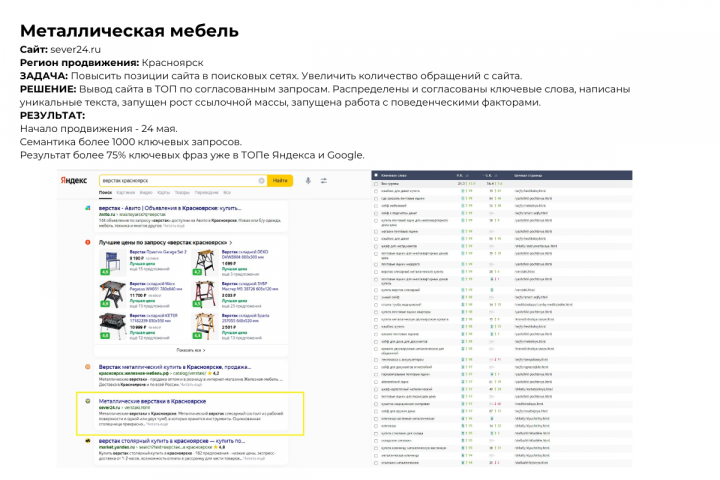Click red circle icon beside best prices block
This screenshot has height=480, width=720.
point(88,242)
